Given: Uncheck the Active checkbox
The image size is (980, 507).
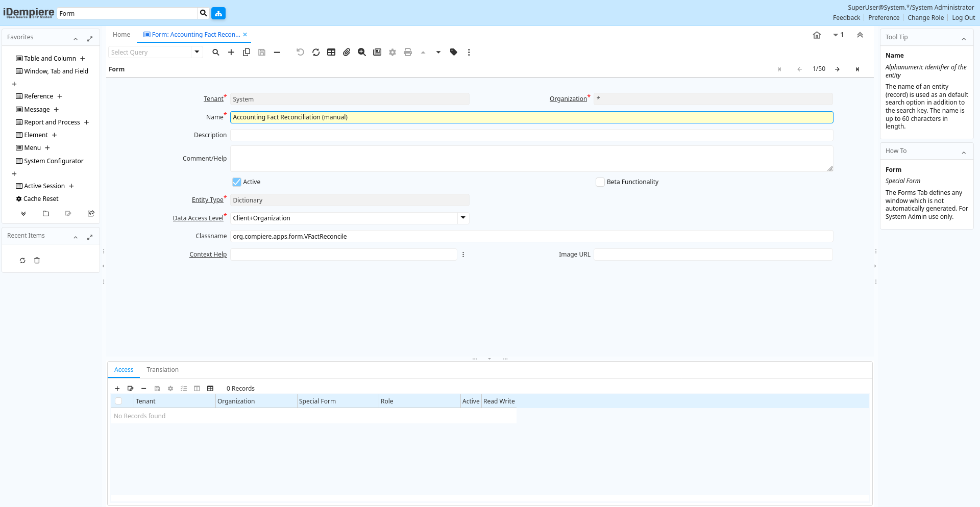Looking at the screenshot, I should point(237,182).
